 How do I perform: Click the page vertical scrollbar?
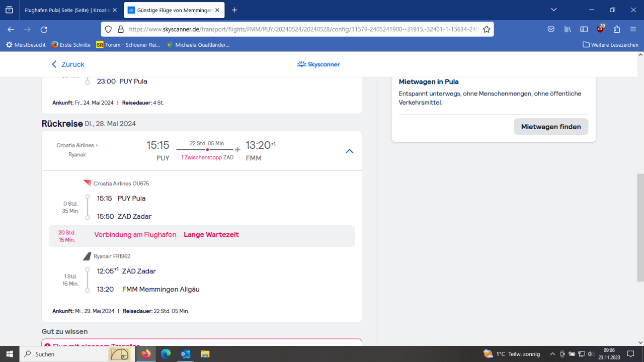tap(640, 226)
